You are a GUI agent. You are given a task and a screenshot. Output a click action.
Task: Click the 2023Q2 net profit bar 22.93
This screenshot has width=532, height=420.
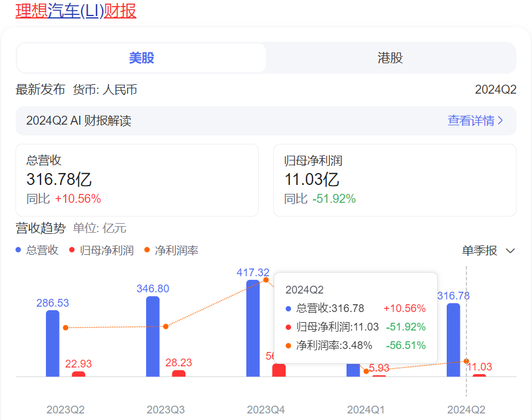point(78,374)
